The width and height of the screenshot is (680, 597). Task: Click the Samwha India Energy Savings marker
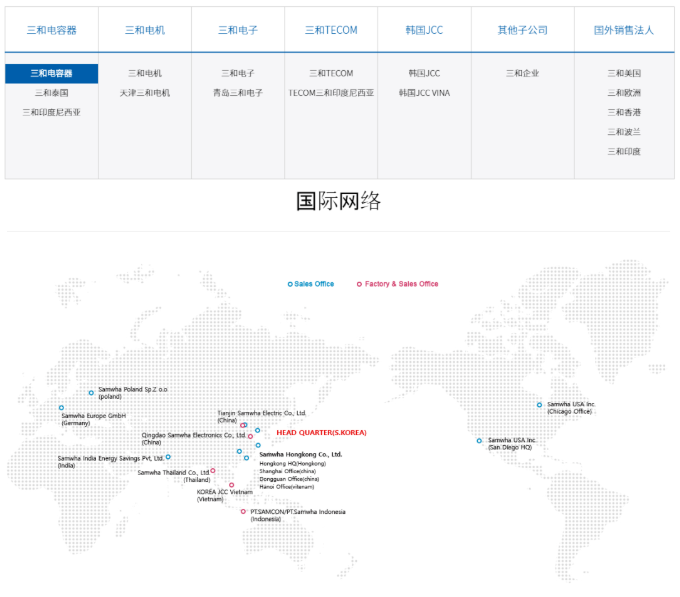click(x=168, y=457)
